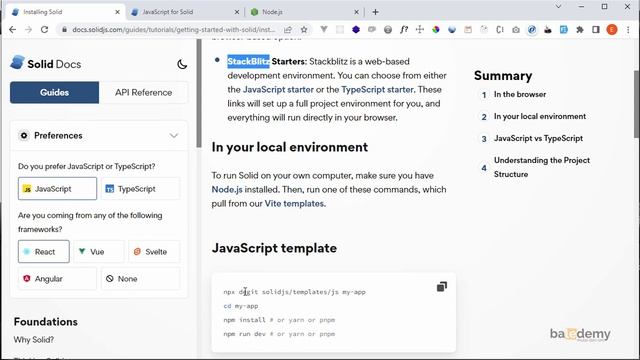Click the color wheel extension icon
The height and width of the screenshot is (360, 640).
coord(436,29)
